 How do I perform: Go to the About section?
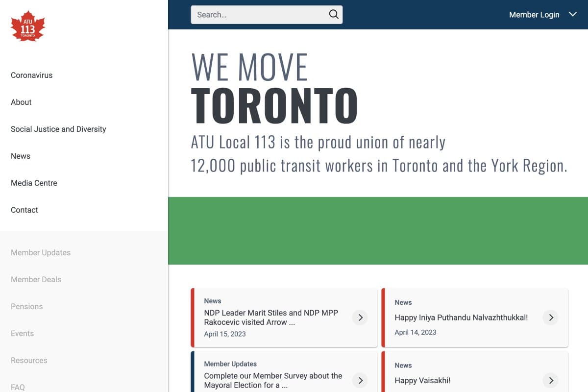(21, 102)
